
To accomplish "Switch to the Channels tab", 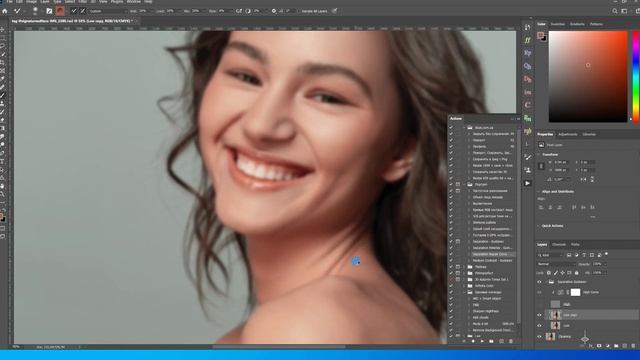I will point(559,244).
